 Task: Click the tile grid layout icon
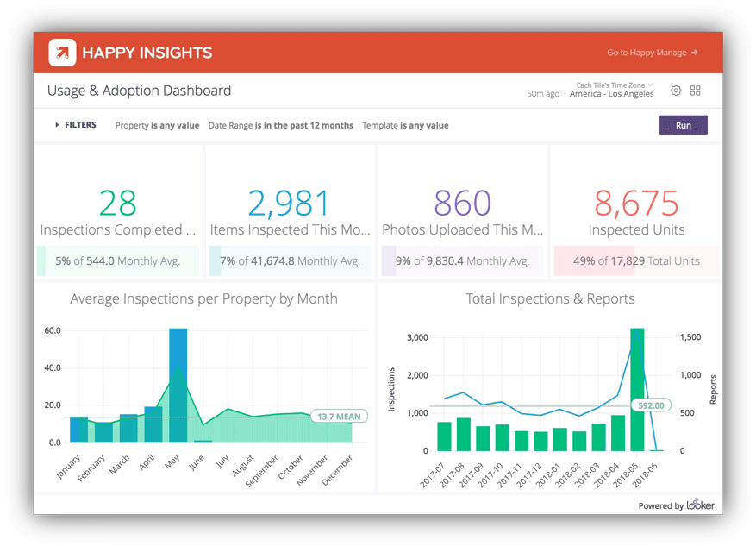click(x=696, y=91)
